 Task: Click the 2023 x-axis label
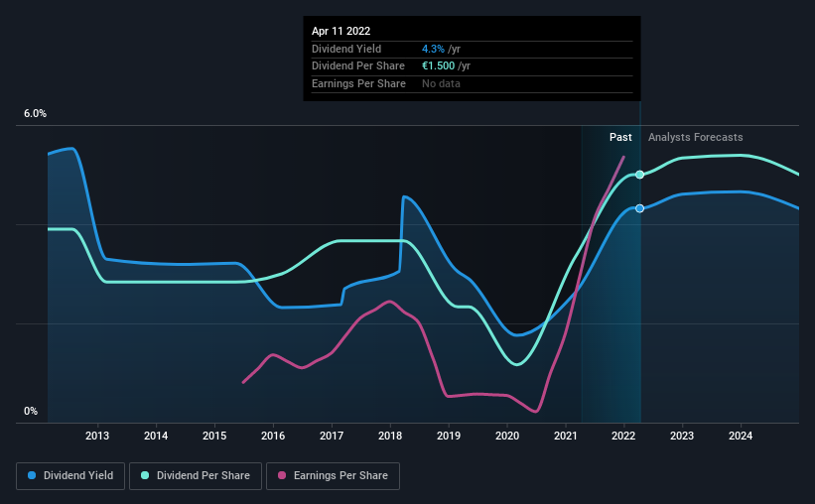pyautogui.click(x=682, y=436)
